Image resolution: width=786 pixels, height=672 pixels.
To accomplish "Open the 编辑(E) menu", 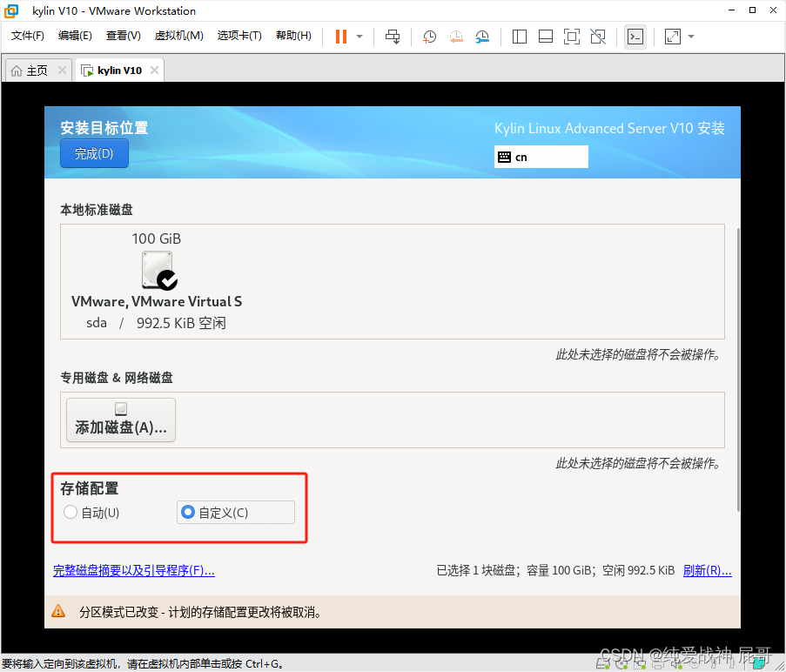I will [75, 36].
